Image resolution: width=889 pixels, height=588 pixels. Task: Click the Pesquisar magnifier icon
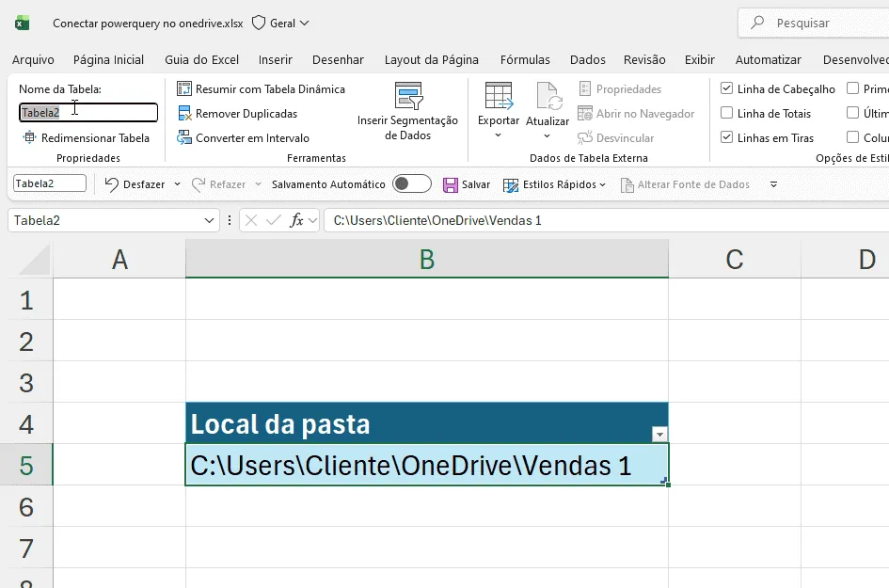click(x=757, y=23)
